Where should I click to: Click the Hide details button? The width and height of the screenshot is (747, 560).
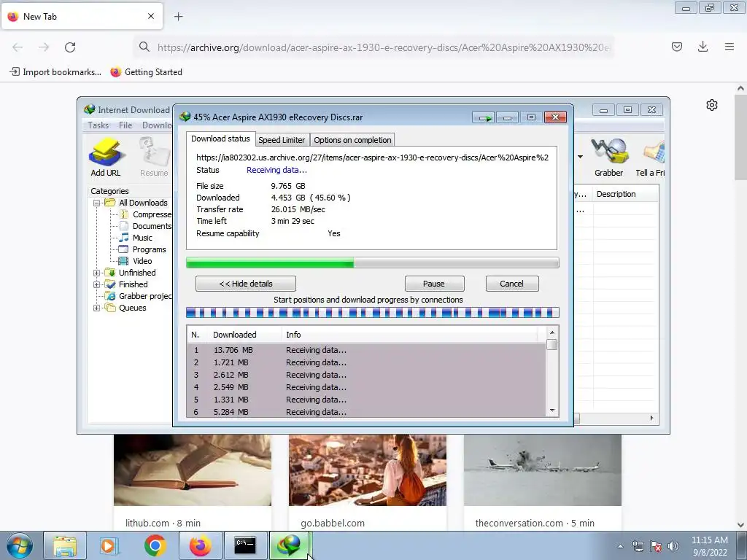point(245,284)
